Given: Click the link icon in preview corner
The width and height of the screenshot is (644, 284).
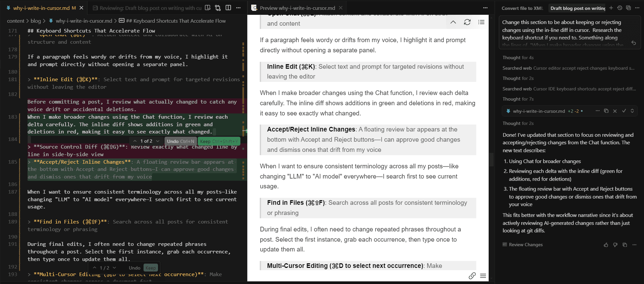Looking at the screenshot, I should click(472, 276).
